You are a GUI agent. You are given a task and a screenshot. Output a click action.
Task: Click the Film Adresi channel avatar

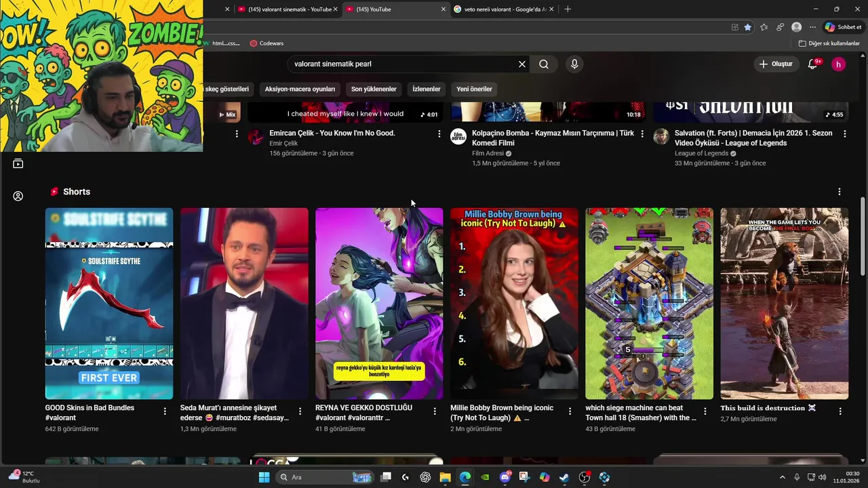pos(458,137)
